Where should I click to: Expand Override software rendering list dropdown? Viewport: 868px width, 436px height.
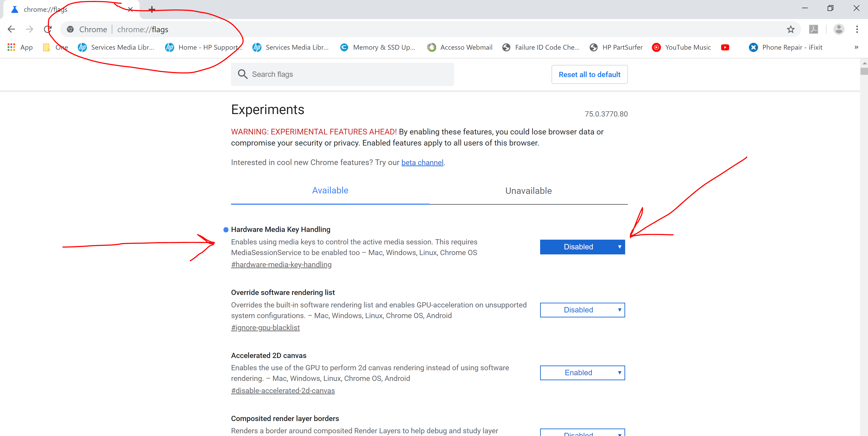(582, 310)
